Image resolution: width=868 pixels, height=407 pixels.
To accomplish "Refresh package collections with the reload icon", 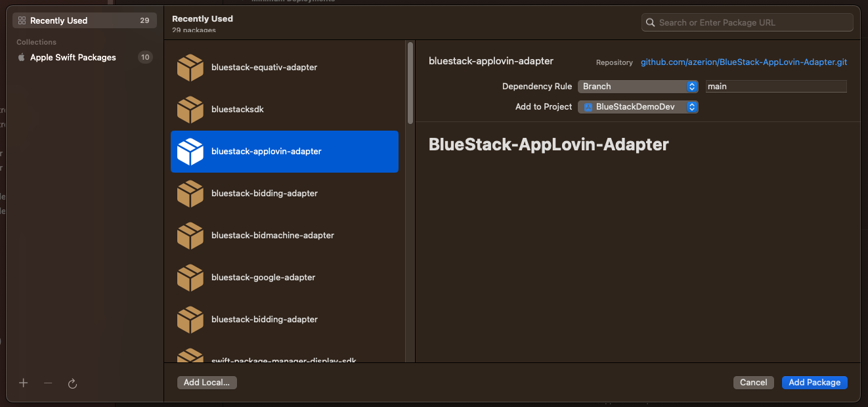I will pos(73,383).
